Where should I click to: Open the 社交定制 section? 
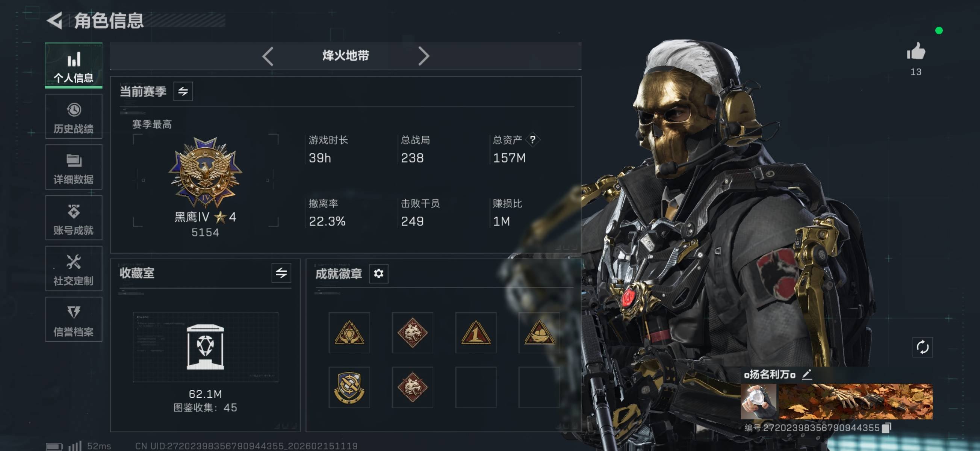[x=74, y=269]
